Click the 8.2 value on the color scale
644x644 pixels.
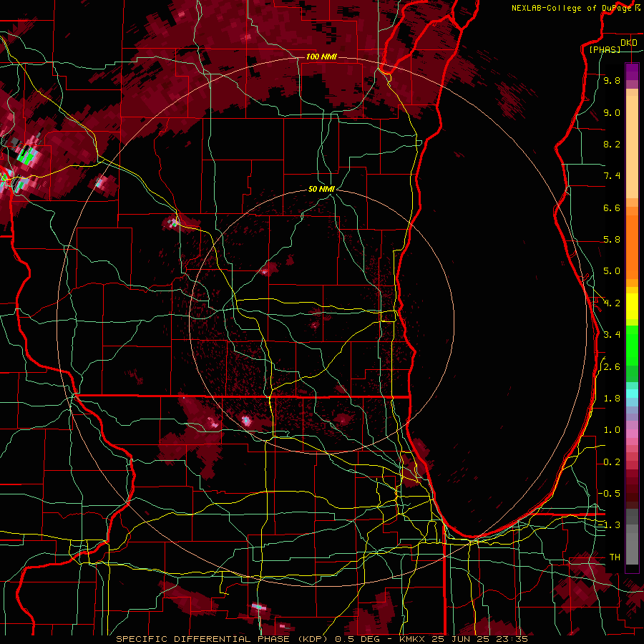[612, 144]
